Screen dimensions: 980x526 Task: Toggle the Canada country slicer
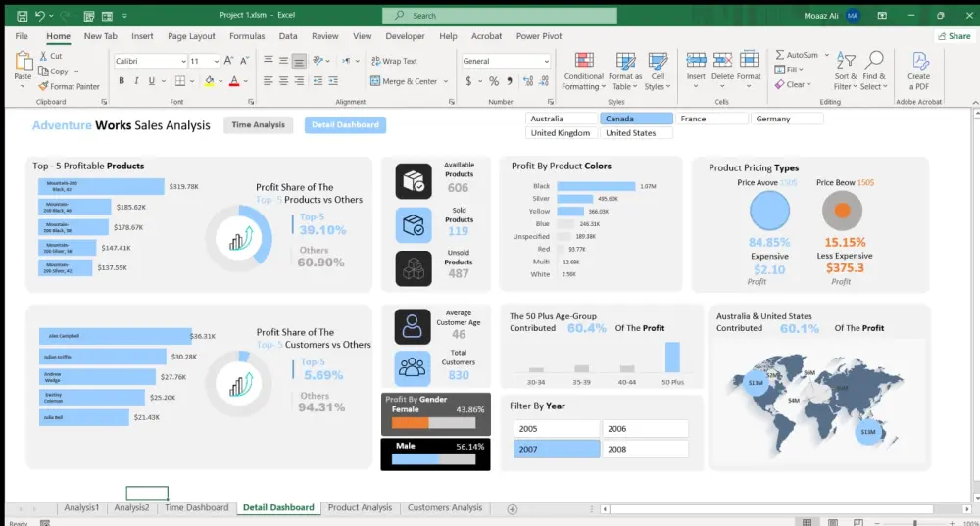[636, 119]
